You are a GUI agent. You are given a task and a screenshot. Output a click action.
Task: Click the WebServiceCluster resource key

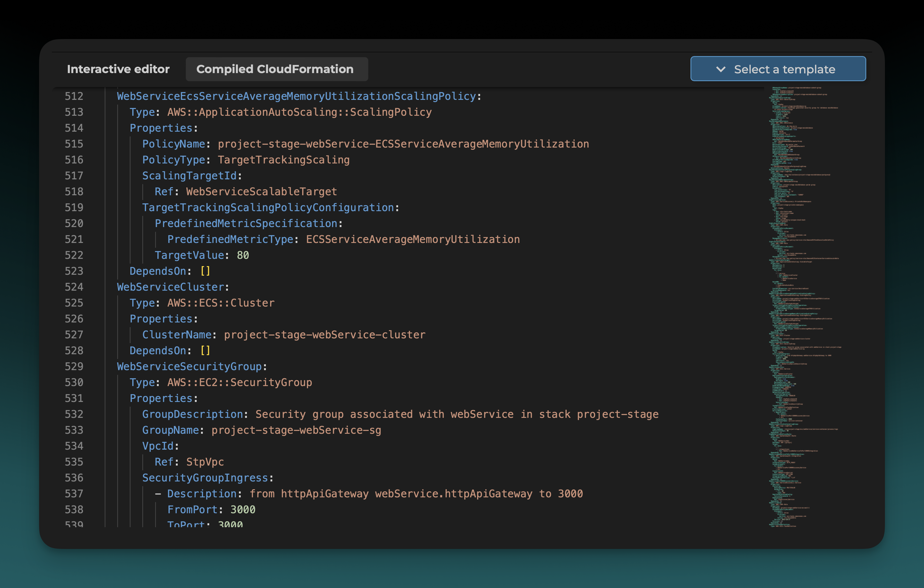point(170,287)
